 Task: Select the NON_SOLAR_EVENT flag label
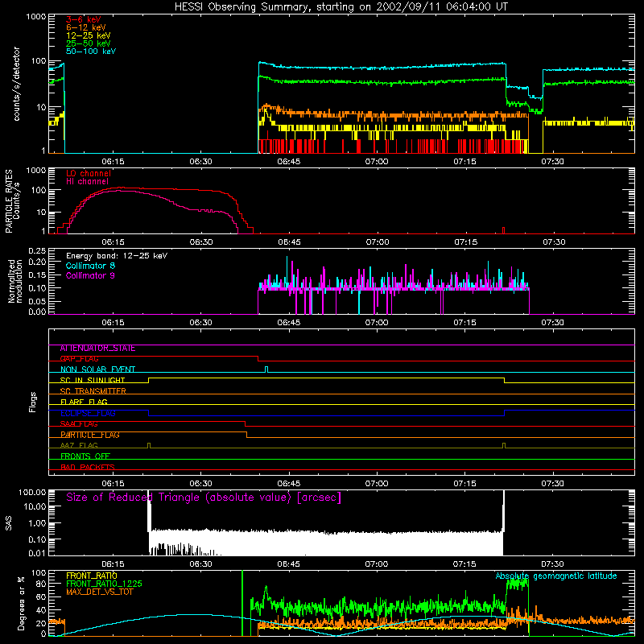(x=97, y=369)
